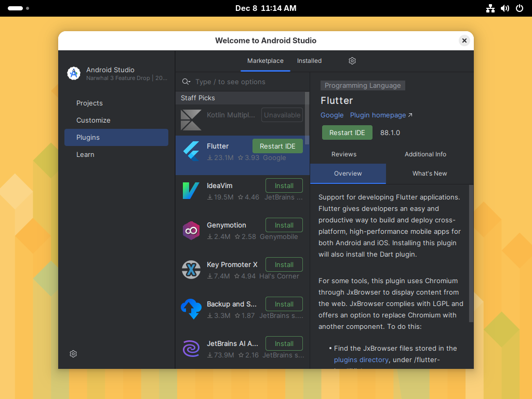Switch to the Installed tab
The image size is (532, 399).
click(x=309, y=61)
